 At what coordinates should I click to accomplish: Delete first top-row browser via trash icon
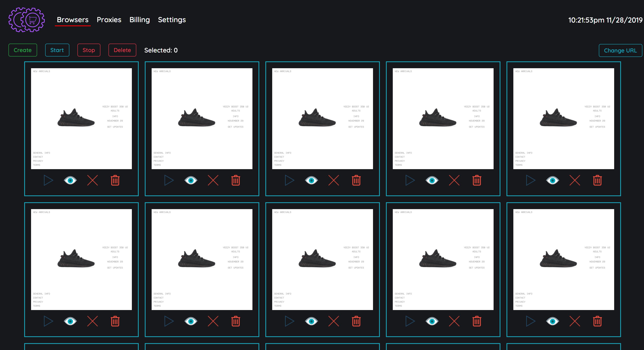coord(115,180)
